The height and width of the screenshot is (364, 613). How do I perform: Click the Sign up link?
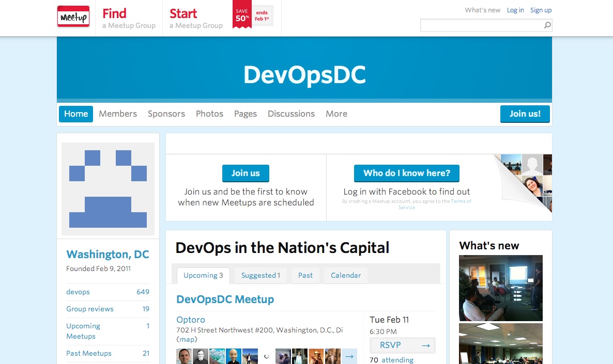(541, 10)
